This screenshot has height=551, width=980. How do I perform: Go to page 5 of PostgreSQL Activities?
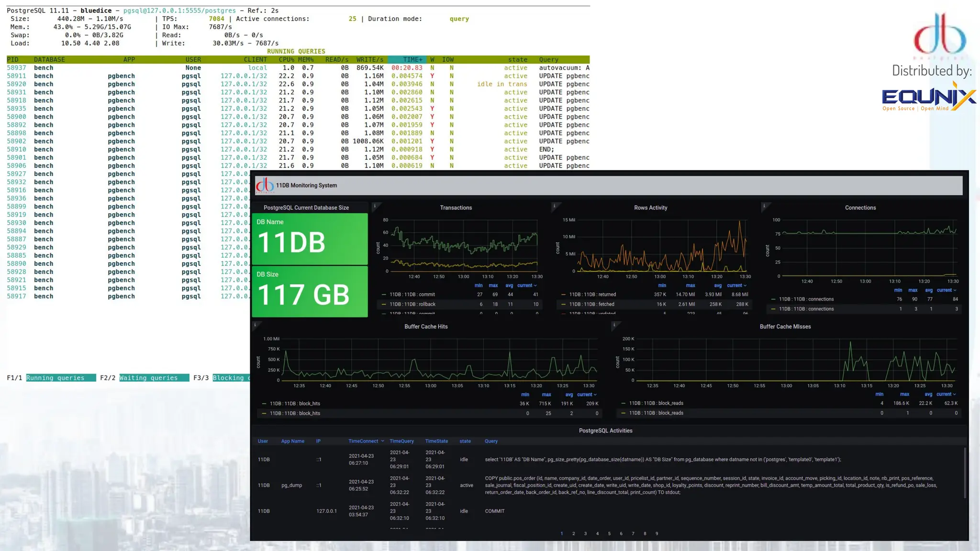tap(609, 534)
